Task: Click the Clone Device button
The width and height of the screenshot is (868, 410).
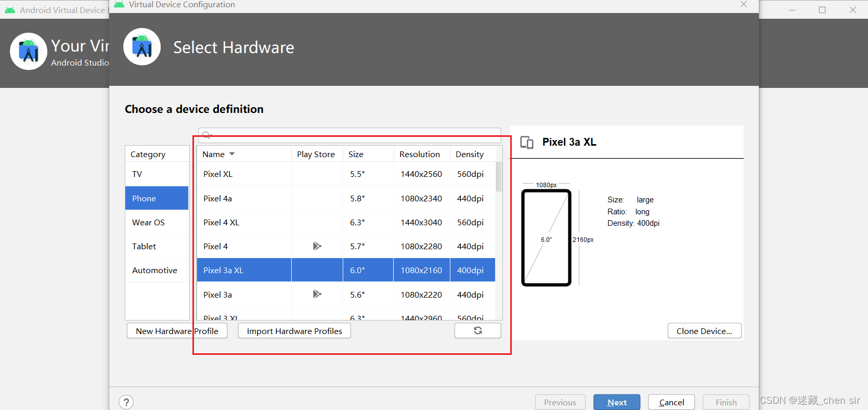Action: pyautogui.click(x=704, y=331)
